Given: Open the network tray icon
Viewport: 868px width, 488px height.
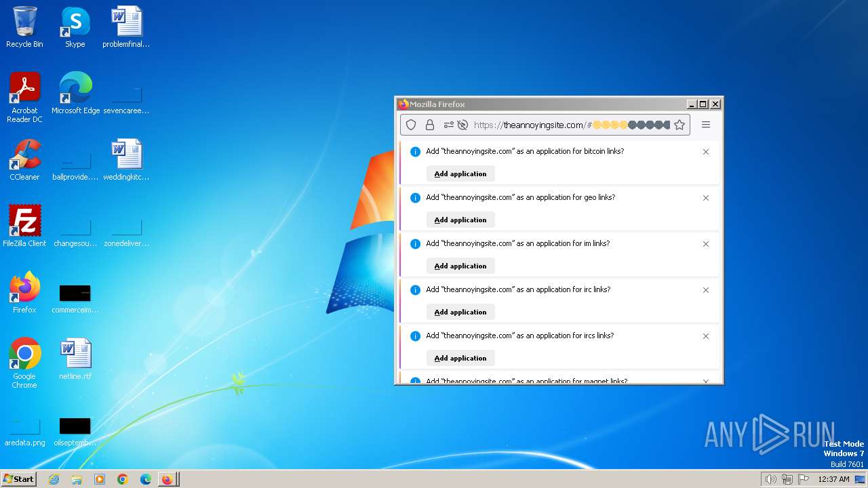Looking at the screenshot, I should (x=787, y=479).
